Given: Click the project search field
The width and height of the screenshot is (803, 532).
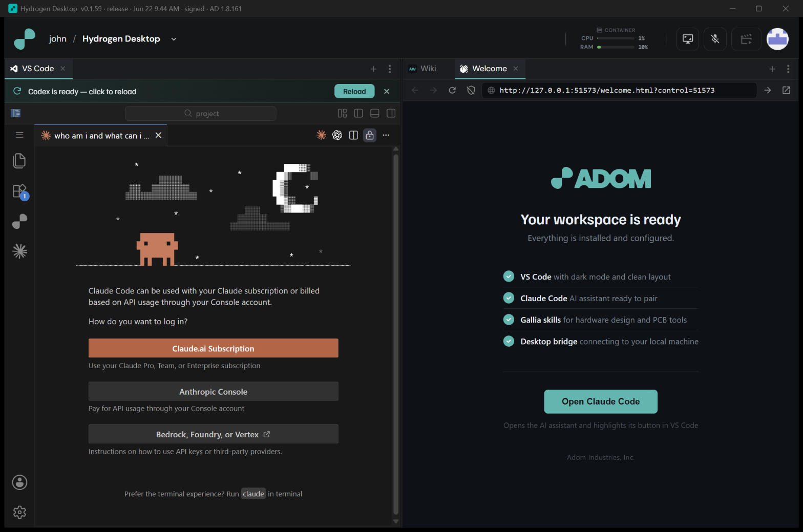Looking at the screenshot, I should pyautogui.click(x=201, y=113).
